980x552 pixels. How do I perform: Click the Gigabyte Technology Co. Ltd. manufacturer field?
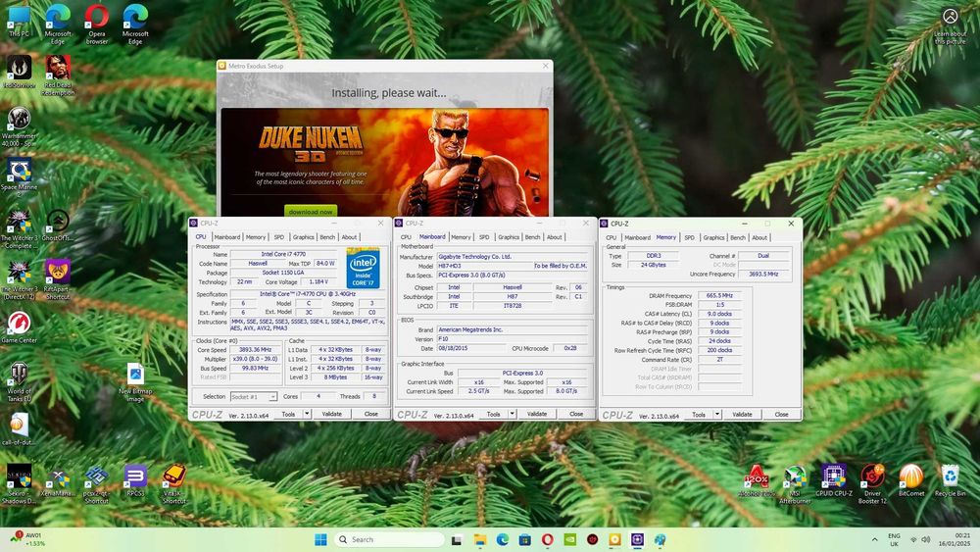click(x=512, y=256)
